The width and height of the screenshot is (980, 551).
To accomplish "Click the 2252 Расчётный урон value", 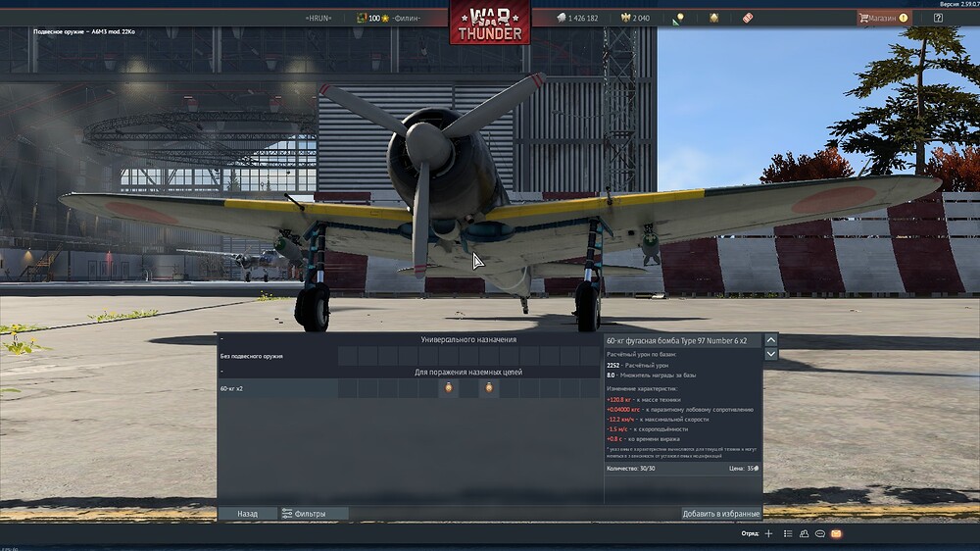I will [638, 366].
